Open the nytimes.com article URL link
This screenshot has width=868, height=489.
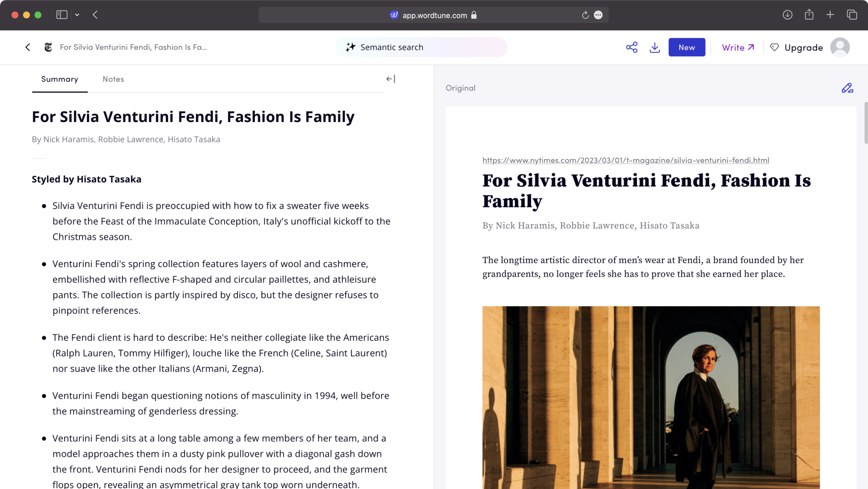(626, 160)
